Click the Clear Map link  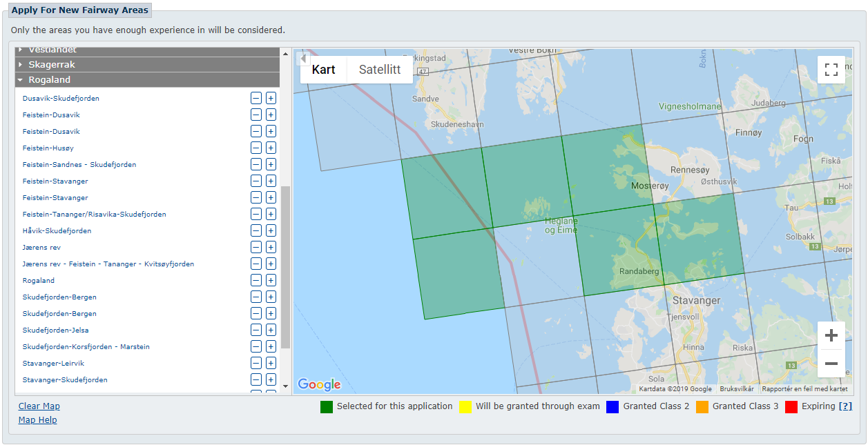[39, 406]
